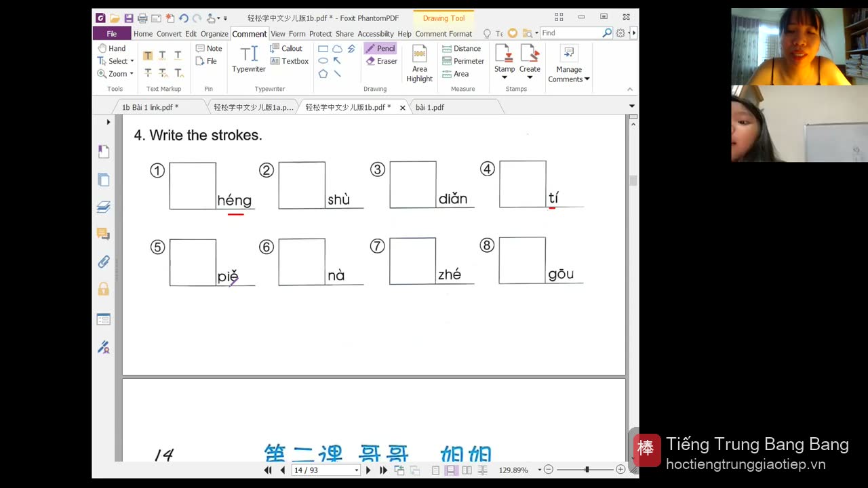Insert a Callout annotation
The width and height of the screenshot is (868, 488).
pyautogui.click(x=286, y=48)
